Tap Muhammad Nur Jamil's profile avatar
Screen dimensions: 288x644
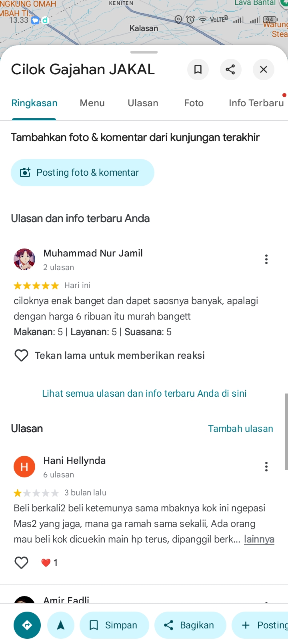point(24,259)
